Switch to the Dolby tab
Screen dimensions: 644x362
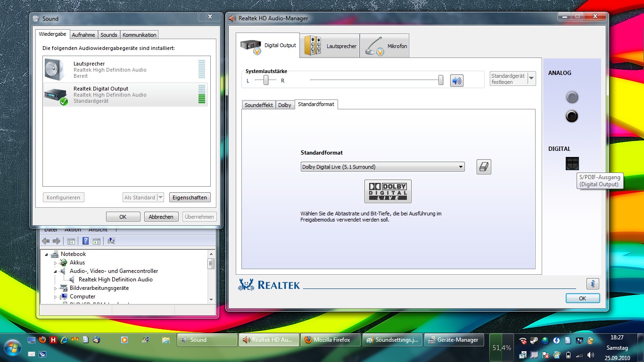click(x=285, y=105)
